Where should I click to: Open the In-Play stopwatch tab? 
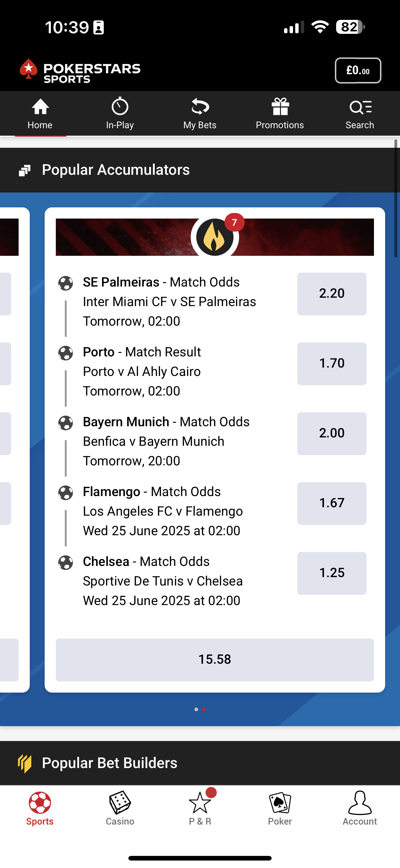click(x=120, y=114)
